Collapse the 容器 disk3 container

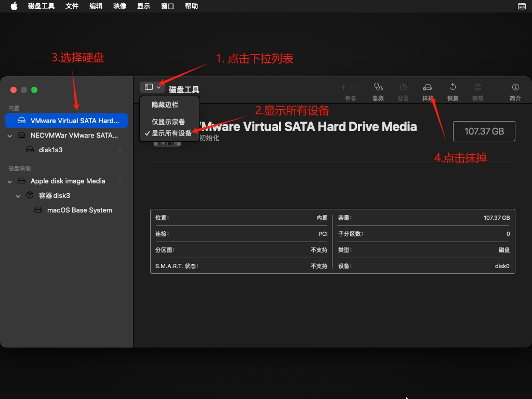(x=18, y=196)
